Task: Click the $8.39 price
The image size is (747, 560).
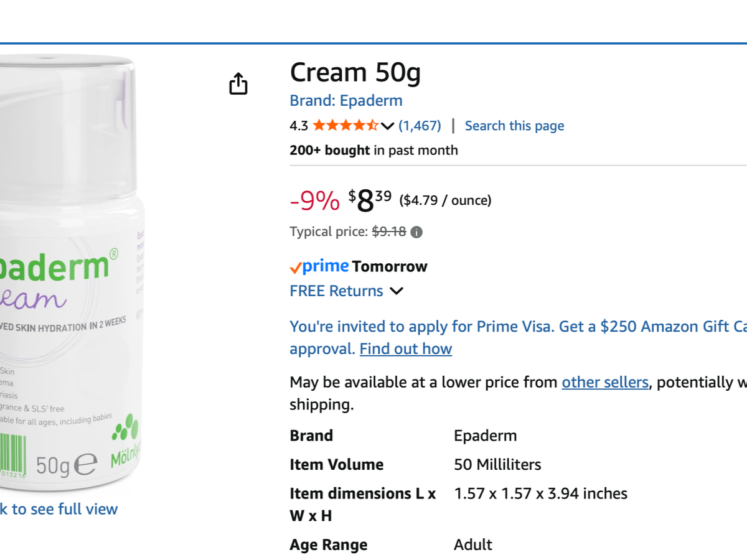Action: pyautogui.click(x=370, y=200)
